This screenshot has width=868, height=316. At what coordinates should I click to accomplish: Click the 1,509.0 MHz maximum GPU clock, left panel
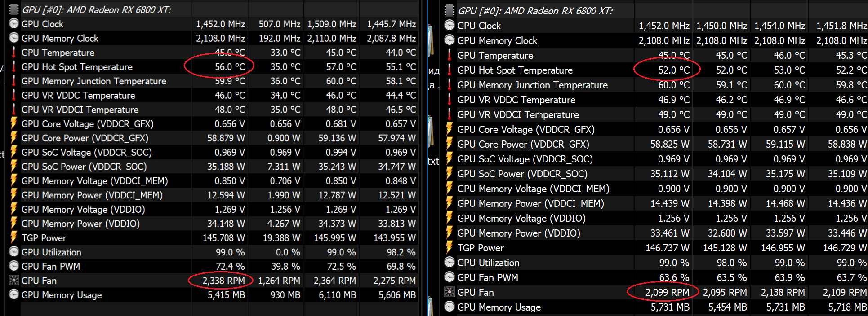coord(332,24)
